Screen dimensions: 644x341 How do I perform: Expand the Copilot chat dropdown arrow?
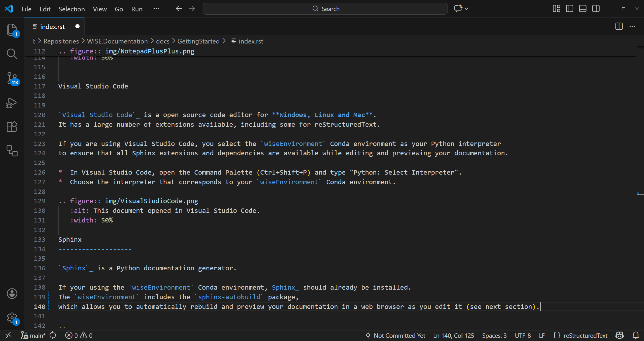click(x=467, y=9)
